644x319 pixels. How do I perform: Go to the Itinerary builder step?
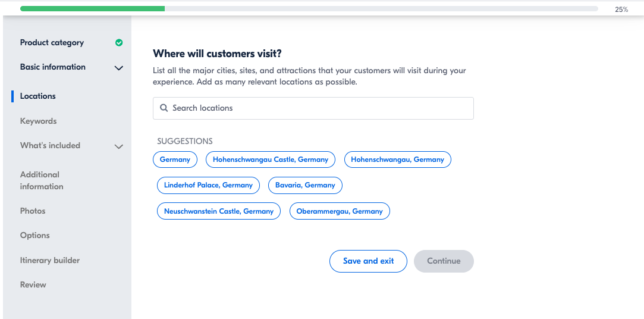49,260
